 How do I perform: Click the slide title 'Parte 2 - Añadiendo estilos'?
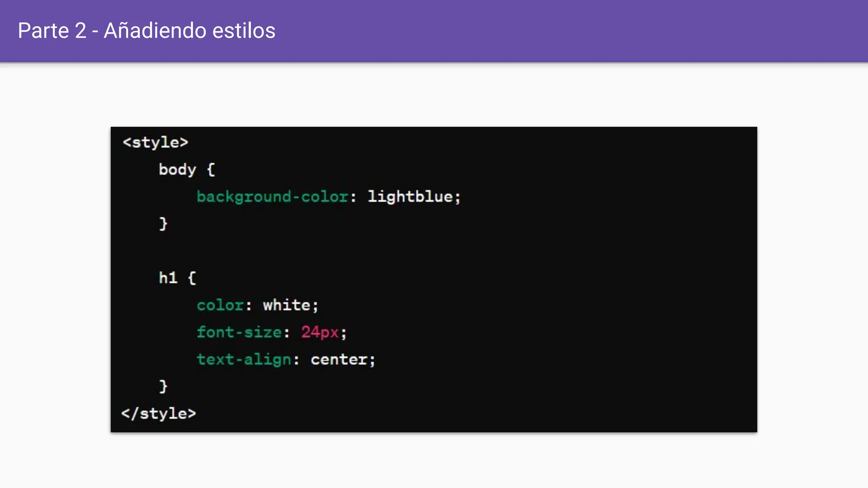click(146, 30)
